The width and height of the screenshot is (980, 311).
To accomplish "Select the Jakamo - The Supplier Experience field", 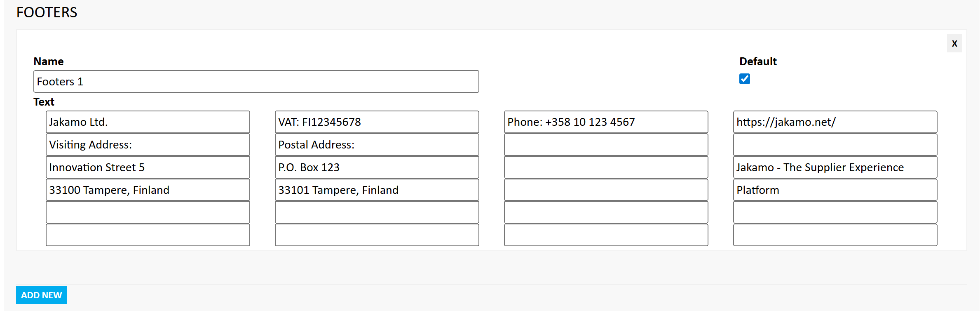I will (835, 167).
